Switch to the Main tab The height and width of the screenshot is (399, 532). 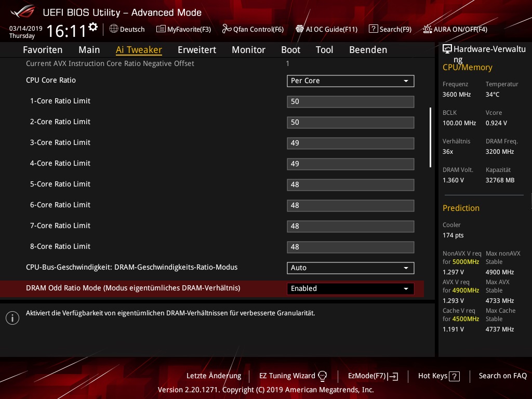89,50
